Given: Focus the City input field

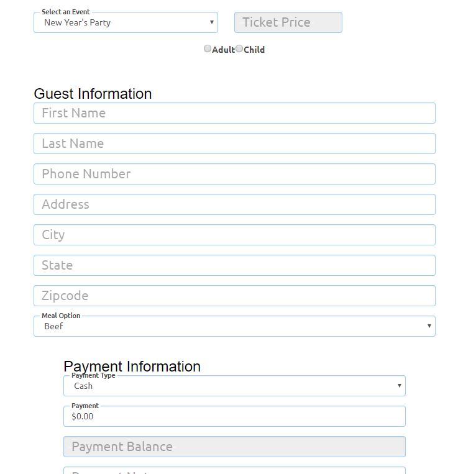Looking at the screenshot, I should pos(234,235).
